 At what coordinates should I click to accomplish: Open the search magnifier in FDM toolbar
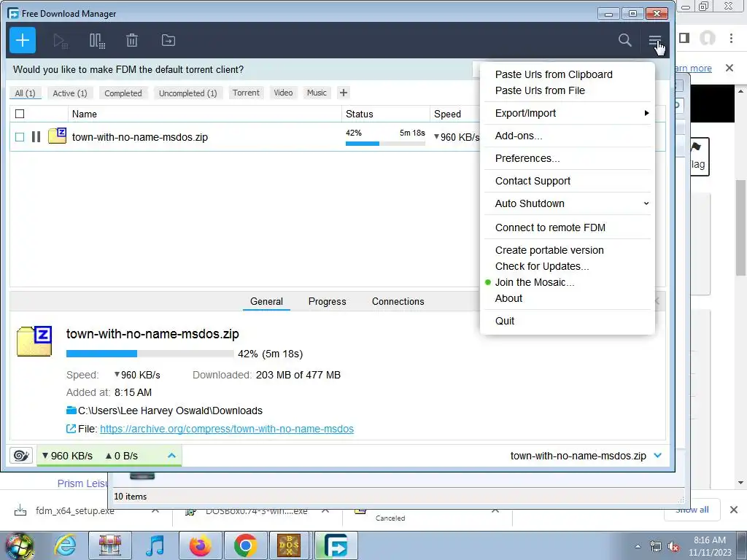pyautogui.click(x=625, y=40)
